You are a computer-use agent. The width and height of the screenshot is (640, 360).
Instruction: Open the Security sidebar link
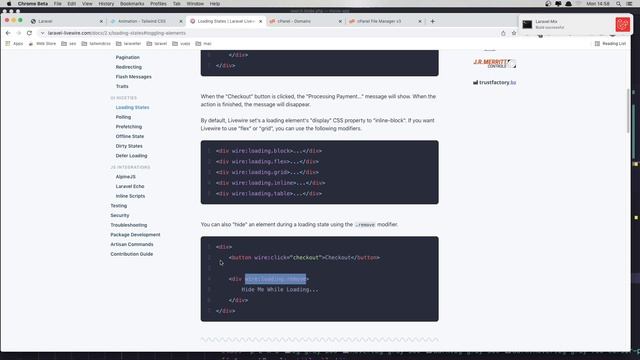[120, 216]
